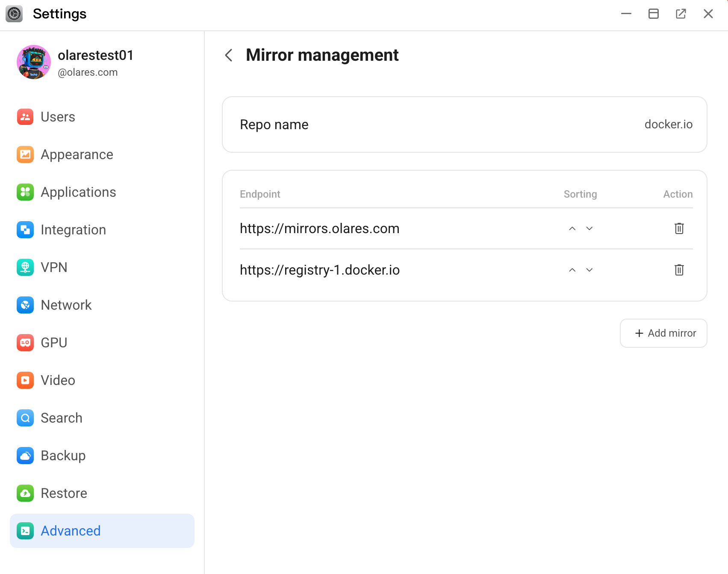The image size is (728, 574).
Task: Remove the registry-1.docker.io mirror
Action: click(679, 270)
